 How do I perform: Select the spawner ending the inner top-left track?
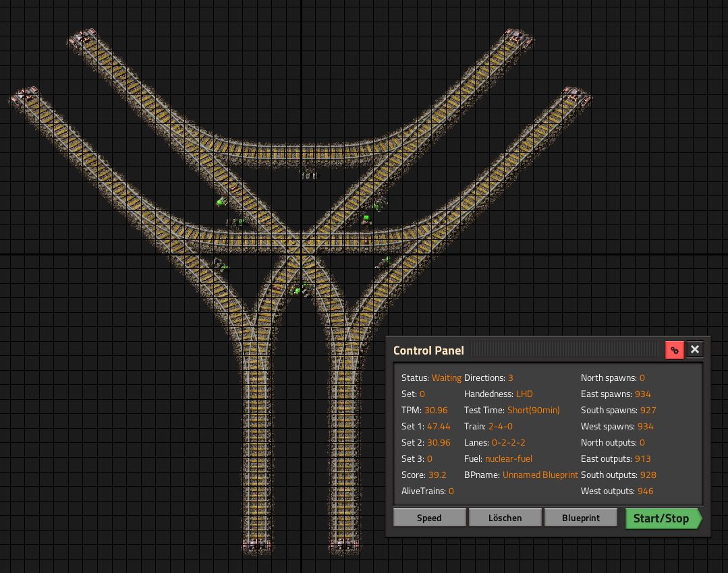click(x=83, y=36)
